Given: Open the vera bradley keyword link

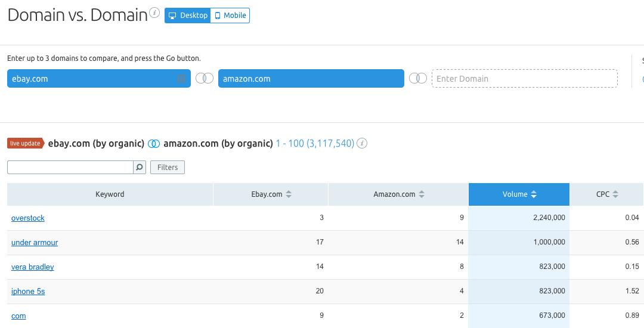Looking at the screenshot, I should coord(32,267).
